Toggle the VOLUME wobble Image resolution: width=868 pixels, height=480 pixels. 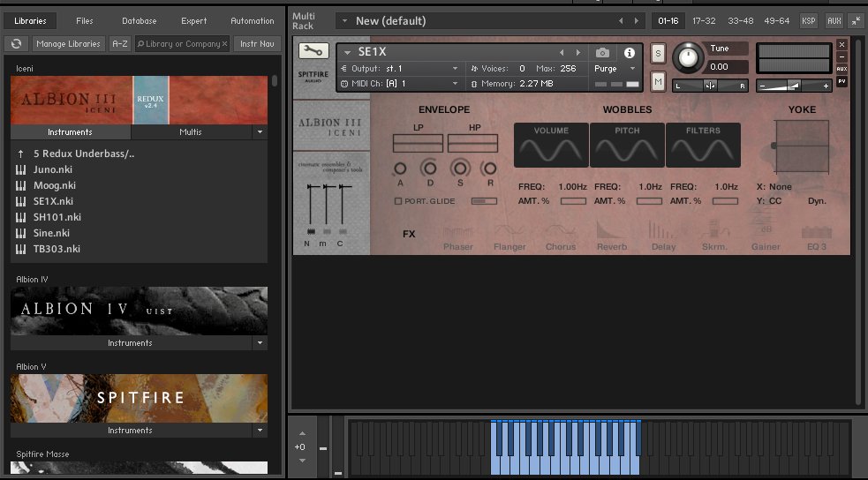[x=551, y=145]
